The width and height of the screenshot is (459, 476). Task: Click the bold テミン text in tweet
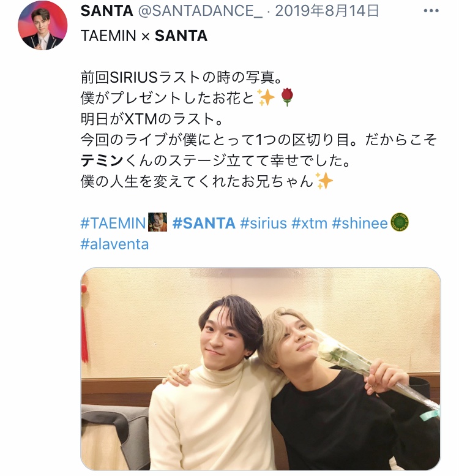coord(102,161)
